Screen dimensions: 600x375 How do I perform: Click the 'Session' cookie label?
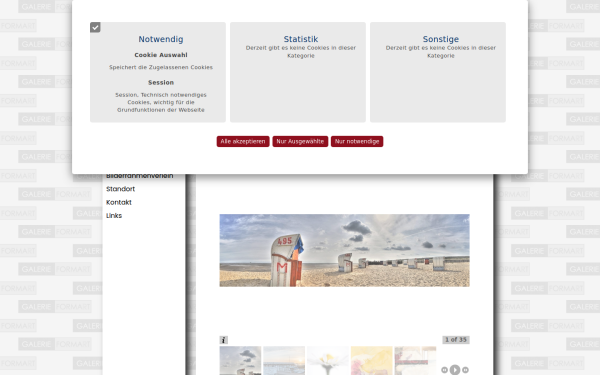(161, 83)
